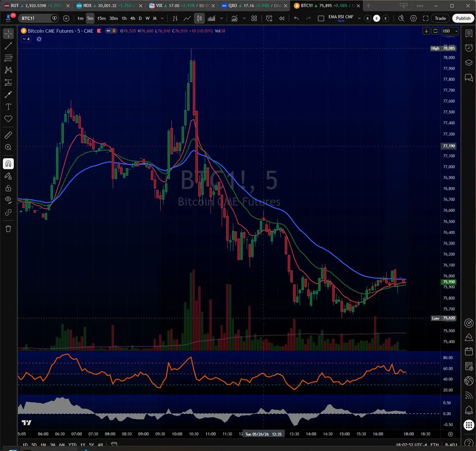This screenshot has width=476, height=451.
Task: Expand the time interval dropdown arrow
Action: click(x=162, y=18)
